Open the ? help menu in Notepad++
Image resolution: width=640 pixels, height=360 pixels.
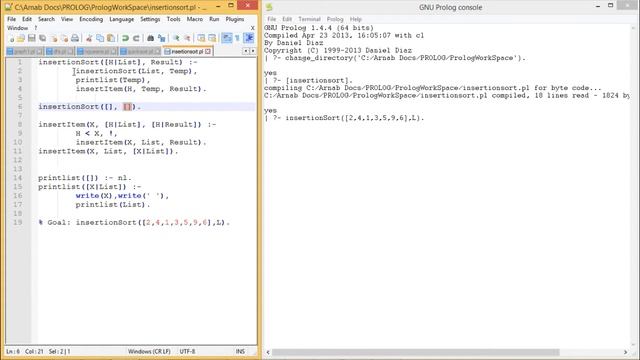coord(36,28)
